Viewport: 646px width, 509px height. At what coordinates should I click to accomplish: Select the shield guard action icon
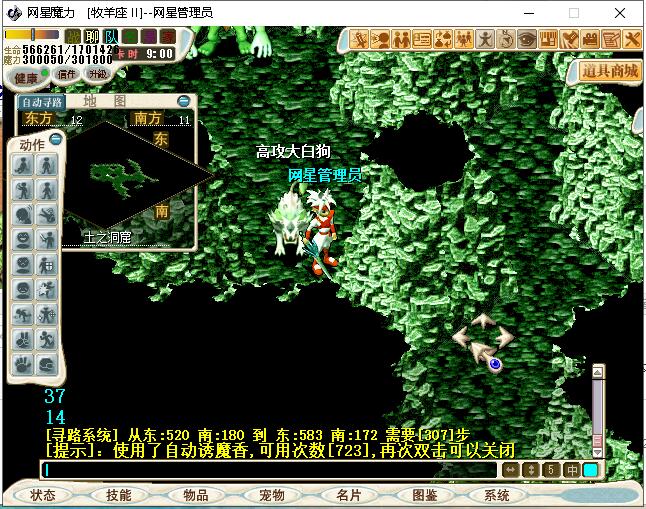(47, 265)
